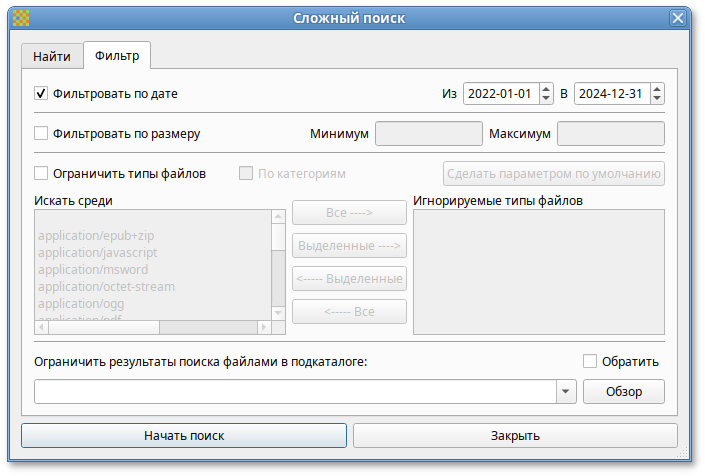
Task: Enable 'Фильтровать по размеру' checkbox
Action: (x=41, y=133)
